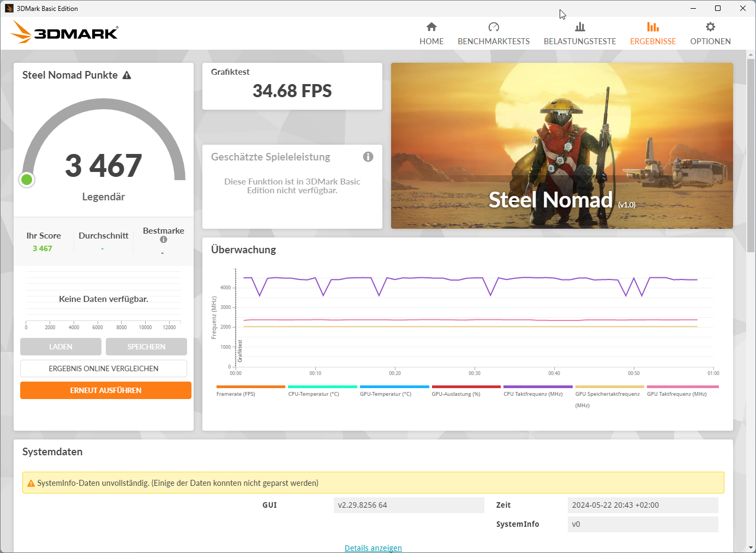Click the SPEICHERN button
This screenshot has width=756, height=553.
[146, 347]
